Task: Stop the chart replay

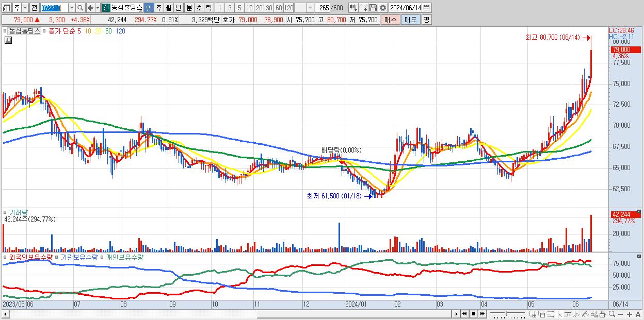Action: (474, 314)
